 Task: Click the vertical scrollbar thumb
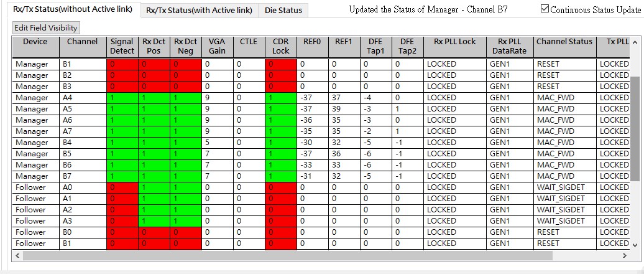tap(635, 128)
